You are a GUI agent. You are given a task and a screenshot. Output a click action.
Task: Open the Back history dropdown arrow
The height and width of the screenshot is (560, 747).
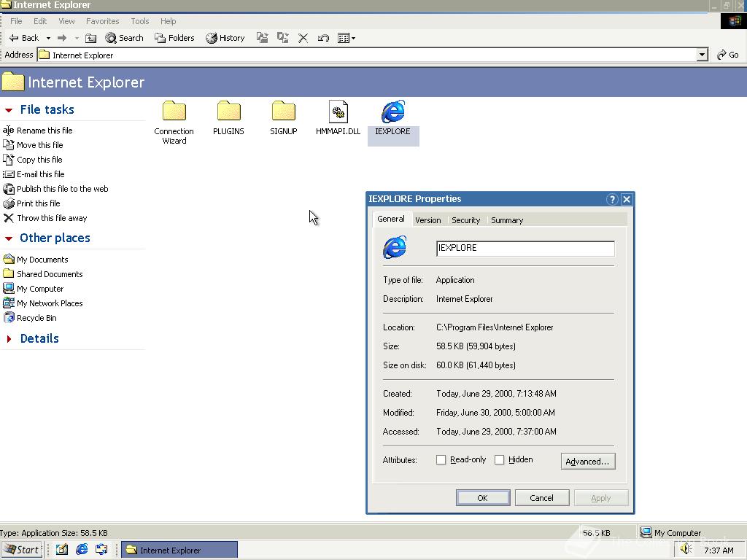[48, 38]
